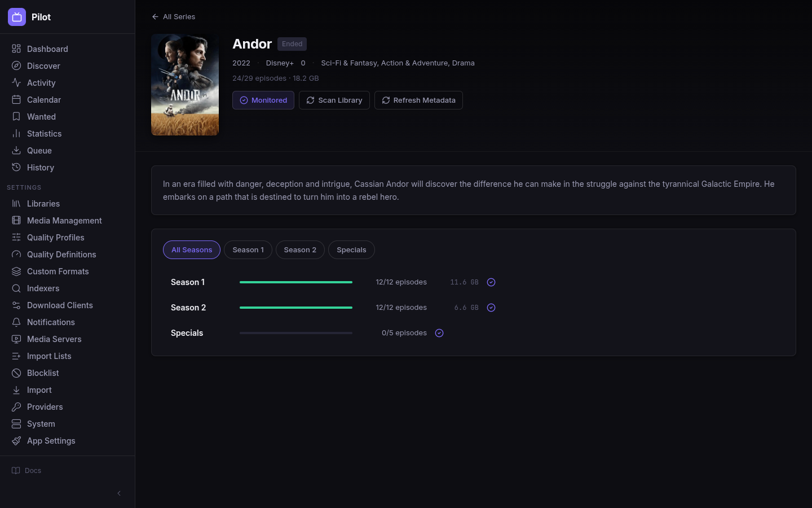Select the Season 1 tab
The image size is (812, 508).
[248, 250]
